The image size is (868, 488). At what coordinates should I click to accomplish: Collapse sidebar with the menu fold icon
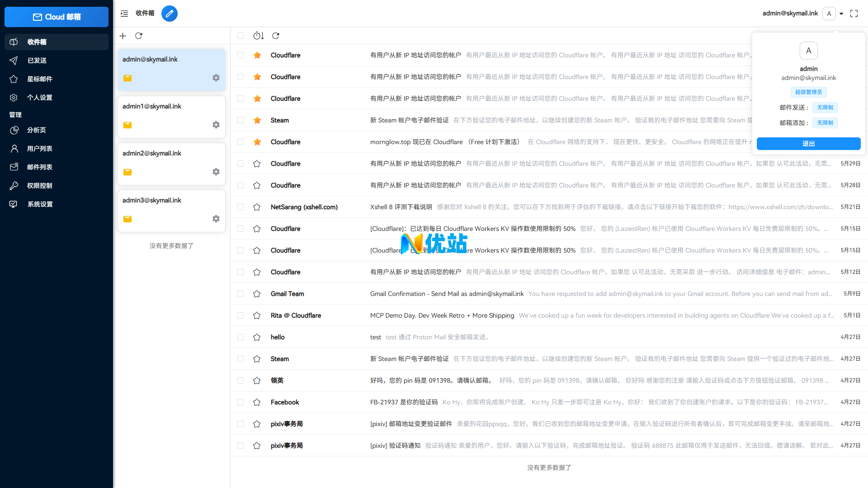(124, 14)
